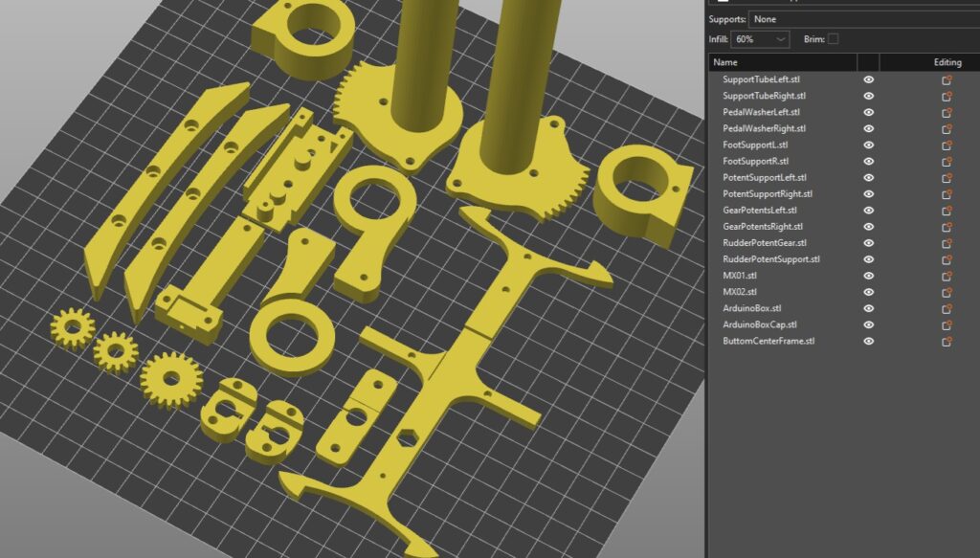Click the edit icon for MX02.stl

(x=947, y=292)
